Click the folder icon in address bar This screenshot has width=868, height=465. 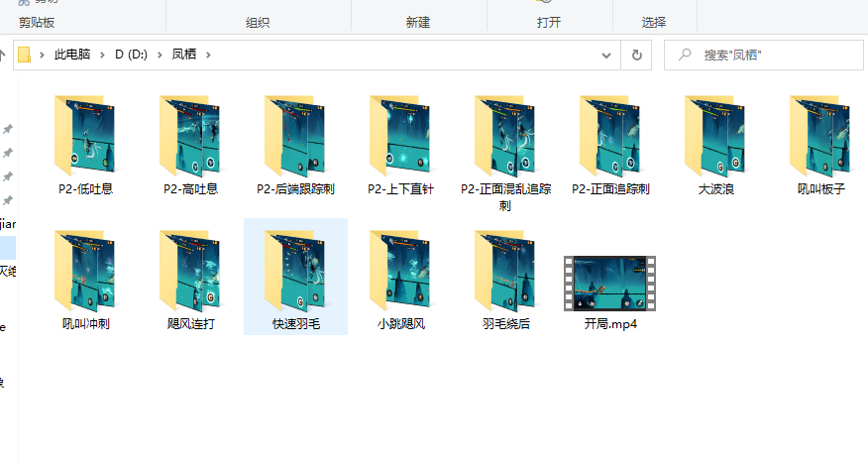24,55
